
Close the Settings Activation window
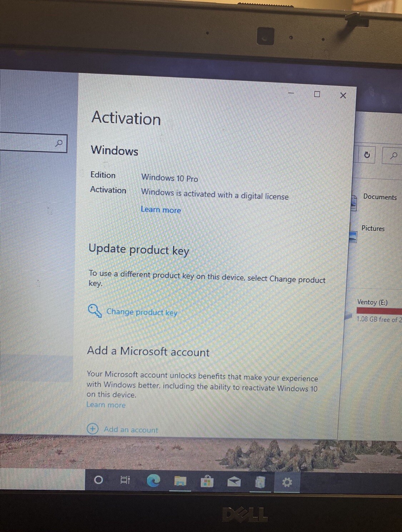pyautogui.click(x=343, y=95)
